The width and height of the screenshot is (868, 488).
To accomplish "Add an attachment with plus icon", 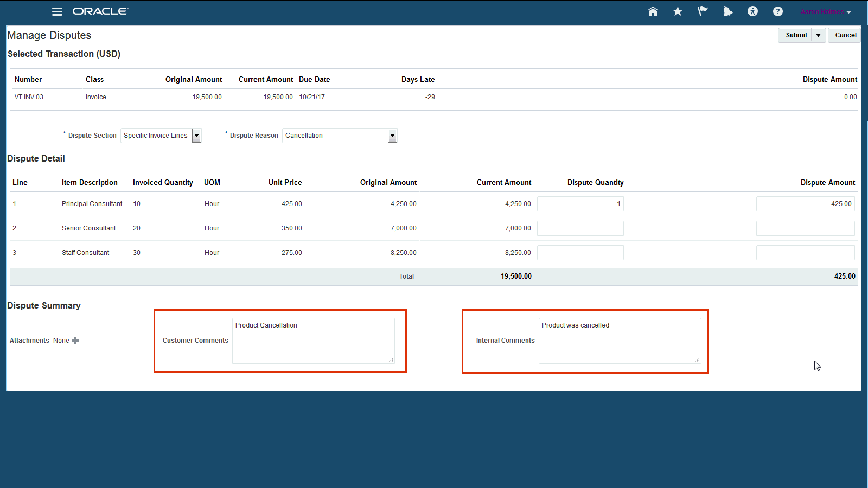I will [x=75, y=341].
